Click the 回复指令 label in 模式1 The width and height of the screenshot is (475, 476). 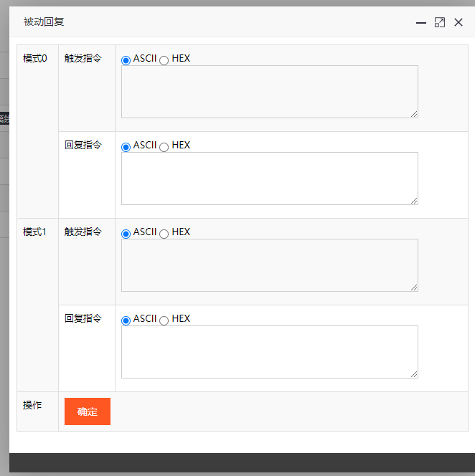click(x=83, y=318)
